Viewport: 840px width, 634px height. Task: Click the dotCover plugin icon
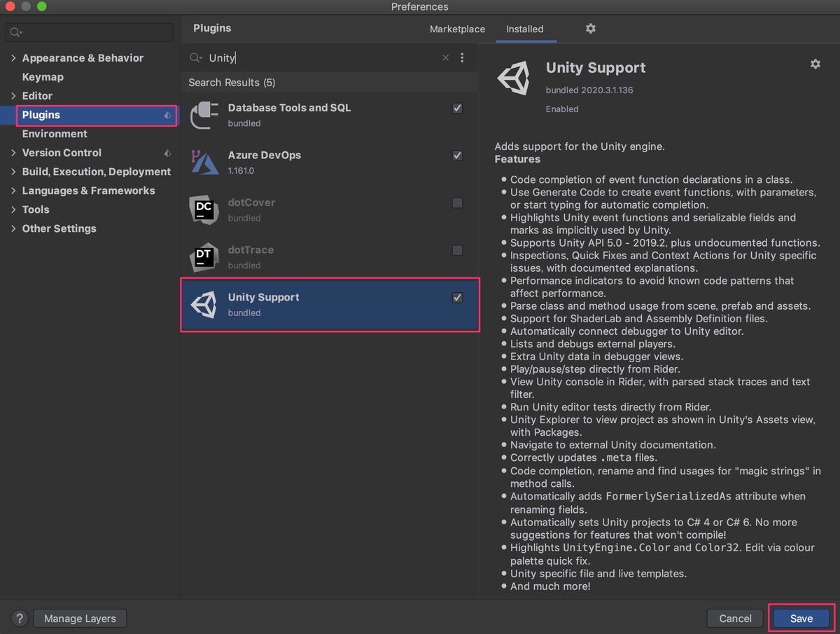204,209
